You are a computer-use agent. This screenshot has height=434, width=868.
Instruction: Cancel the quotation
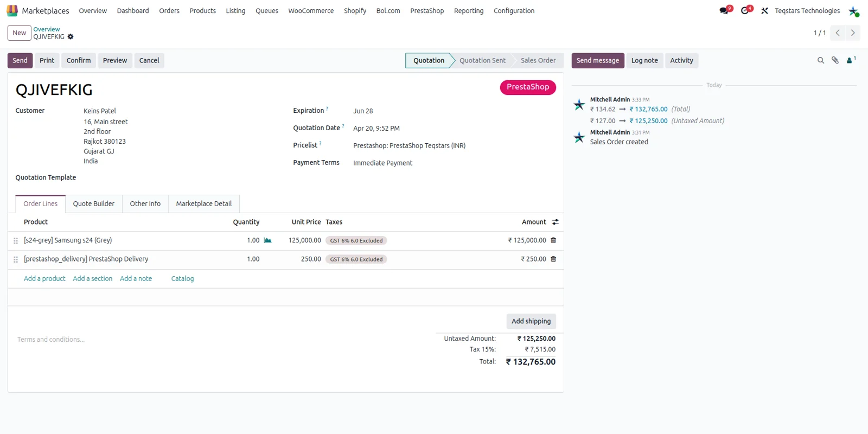(149, 61)
